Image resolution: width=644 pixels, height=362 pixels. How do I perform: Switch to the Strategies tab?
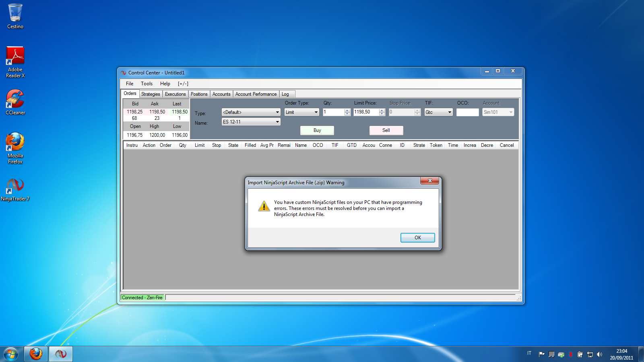tap(151, 94)
